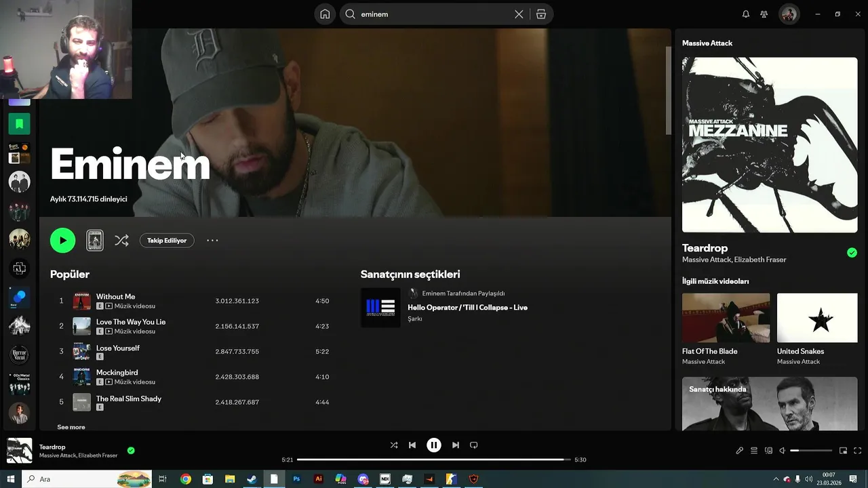
Task: Go to Spotify Home
Action: (x=325, y=14)
